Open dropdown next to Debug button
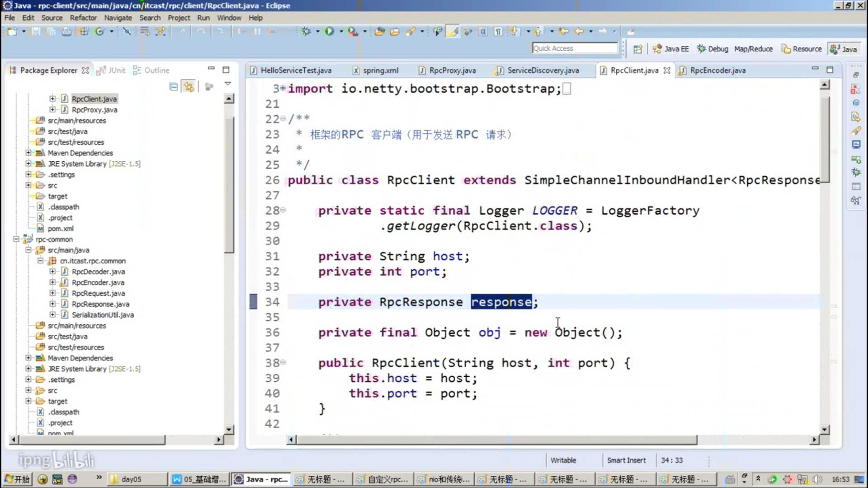868x488 pixels. [x=318, y=32]
